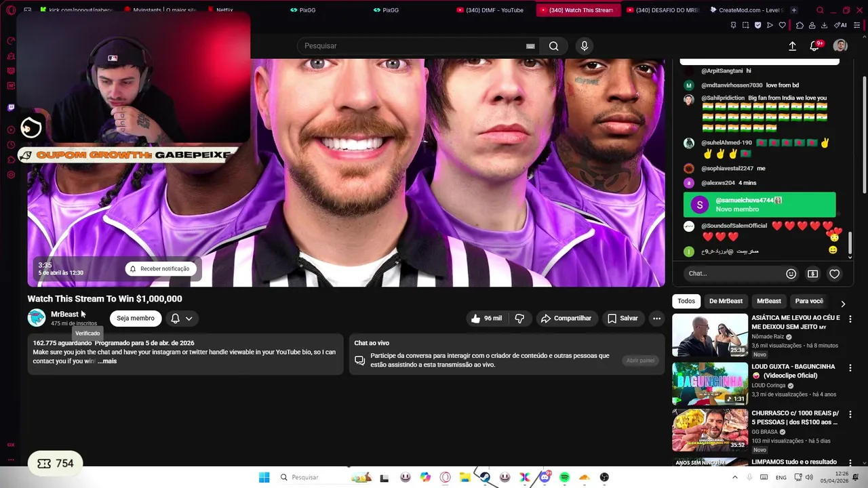Open Twitch icon in Opera sidebar
This screenshot has width=868, height=488.
(x=11, y=108)
